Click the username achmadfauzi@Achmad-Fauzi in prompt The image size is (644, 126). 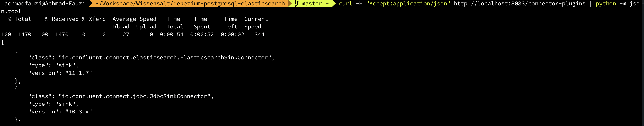point(45,3)
